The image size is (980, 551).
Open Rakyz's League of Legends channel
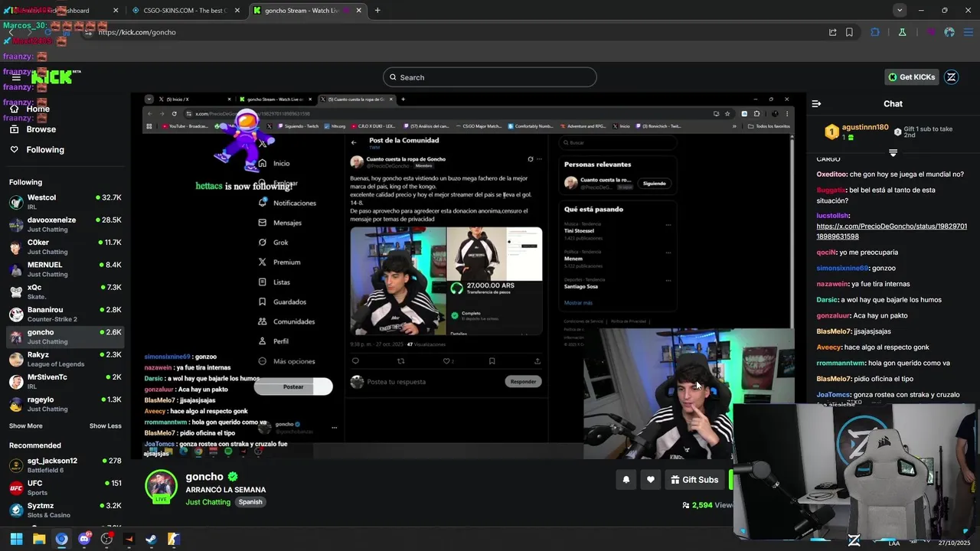tap(64, 359)
